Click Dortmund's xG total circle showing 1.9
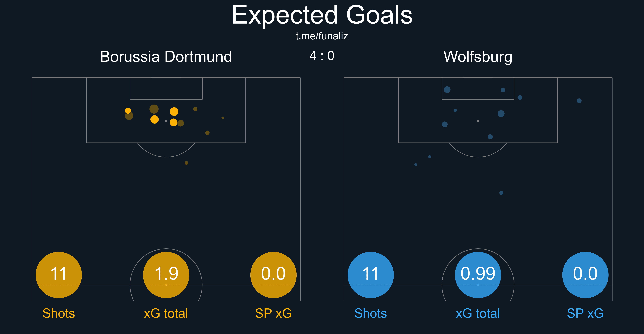This screenshot has height=334, width=644. (166, 275)
